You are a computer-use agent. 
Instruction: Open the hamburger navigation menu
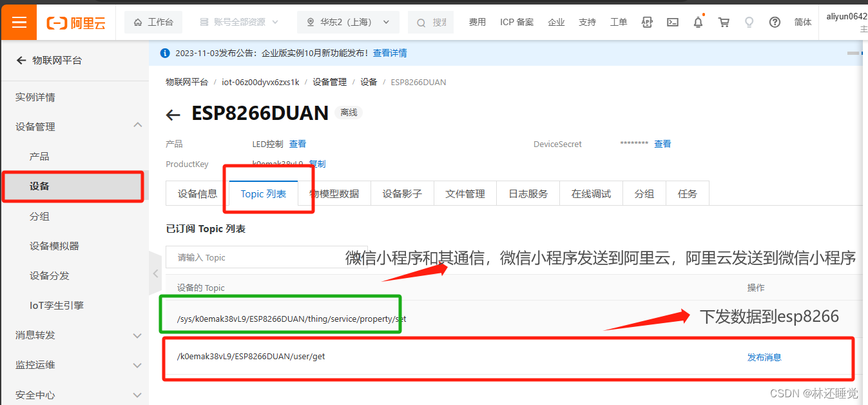coord(19,22)
